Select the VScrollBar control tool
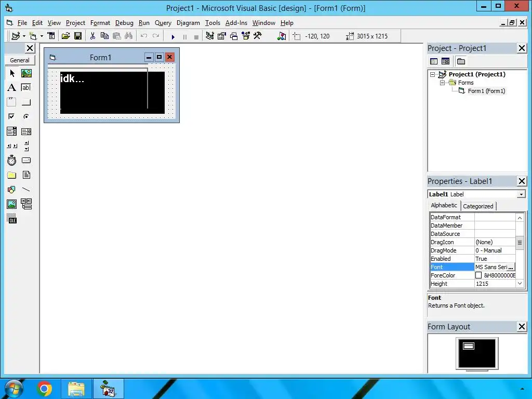 point(26,146)
